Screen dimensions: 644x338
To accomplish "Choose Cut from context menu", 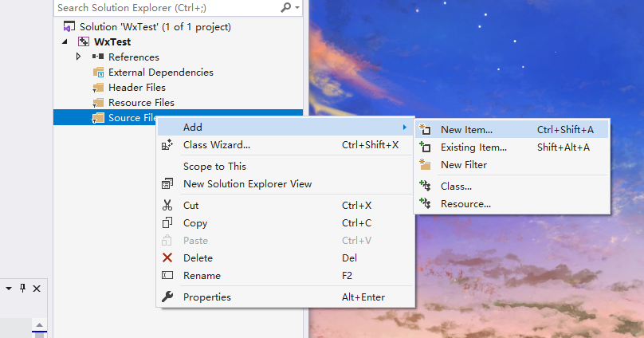I will pyautogui.click(x=285, y=206).
